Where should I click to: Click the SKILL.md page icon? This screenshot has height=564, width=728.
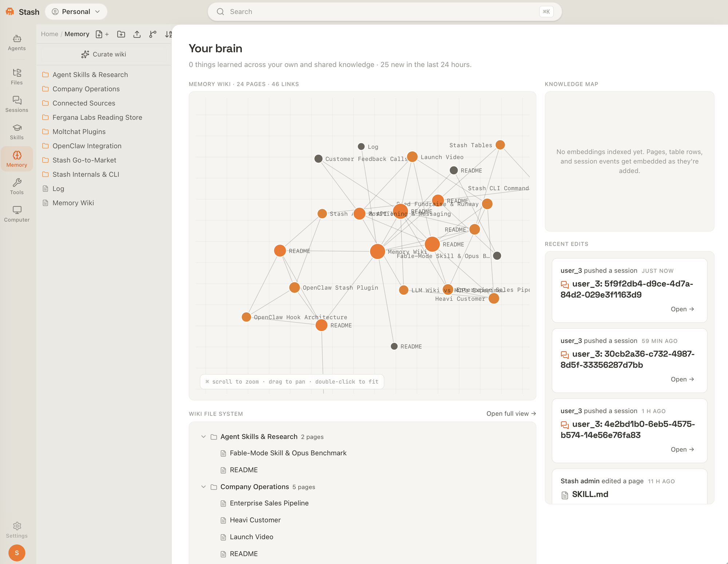click(x=565, y=495)
